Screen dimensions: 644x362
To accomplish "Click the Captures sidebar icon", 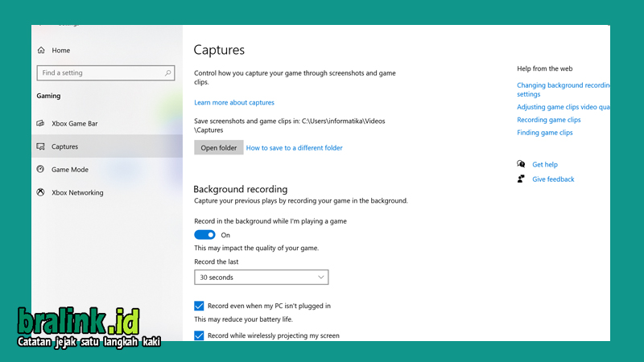I will click(x=41, y=146).
